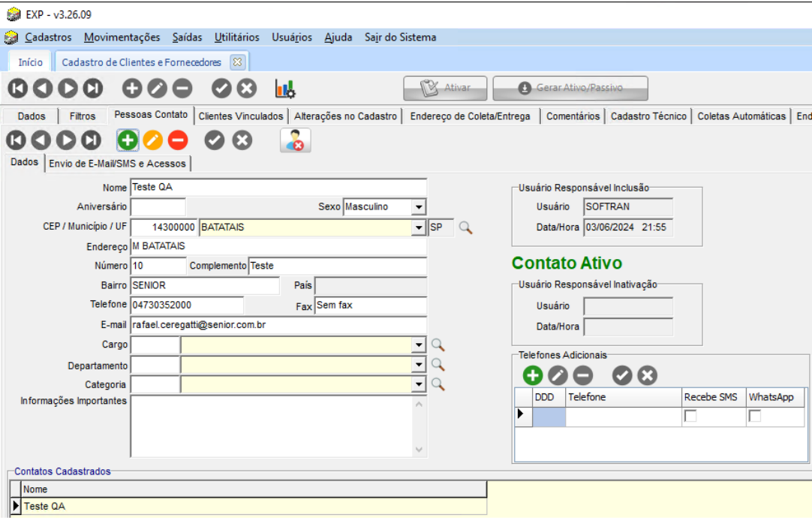Viewport: 812px width, 518px height.
Task: Expand the Departamento dropdown
Action: (419, 365)
